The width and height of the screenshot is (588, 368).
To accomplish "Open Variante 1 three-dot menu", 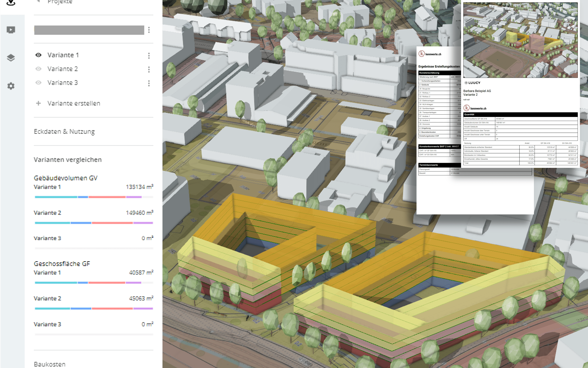I will pos(149,56).
